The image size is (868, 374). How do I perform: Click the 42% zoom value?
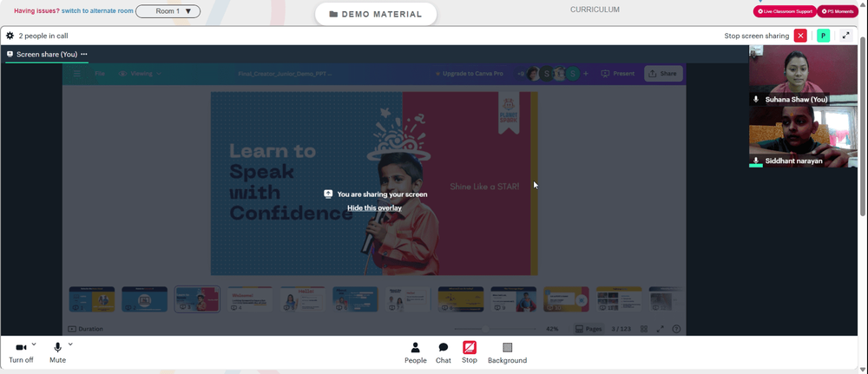552,329
